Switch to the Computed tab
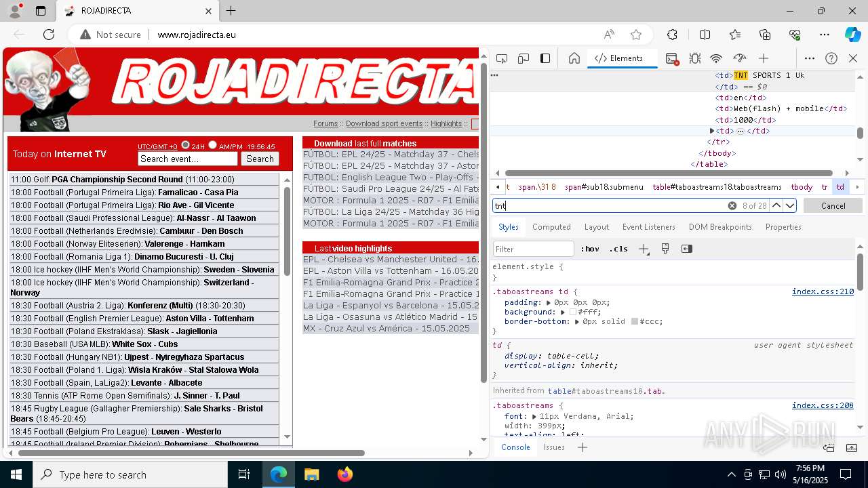 [x=551, y=227]
